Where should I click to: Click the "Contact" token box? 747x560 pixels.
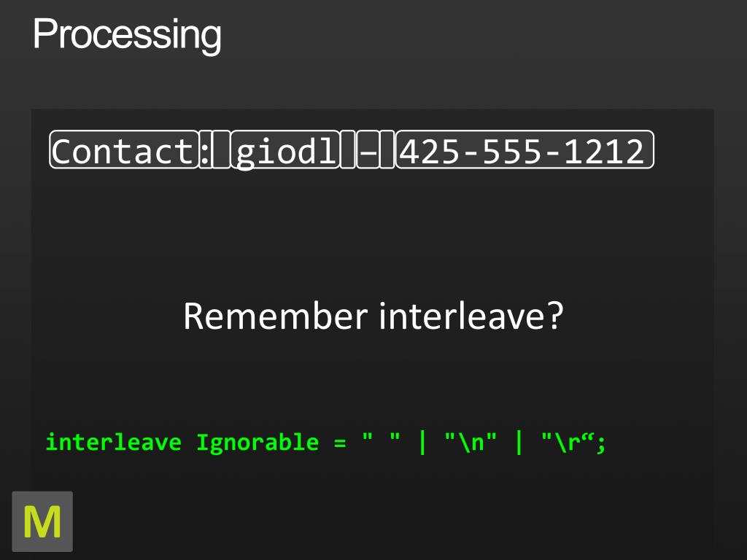(124, 149)
